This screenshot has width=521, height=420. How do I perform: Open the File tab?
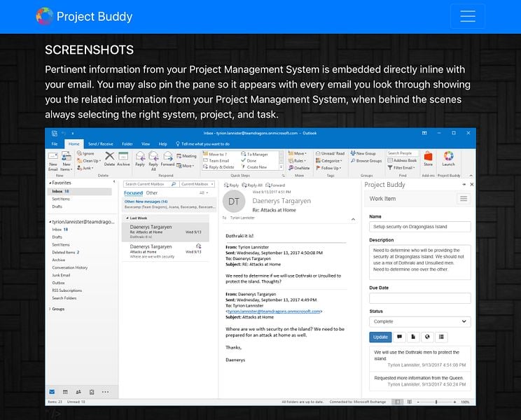click(x=55, y=143)
